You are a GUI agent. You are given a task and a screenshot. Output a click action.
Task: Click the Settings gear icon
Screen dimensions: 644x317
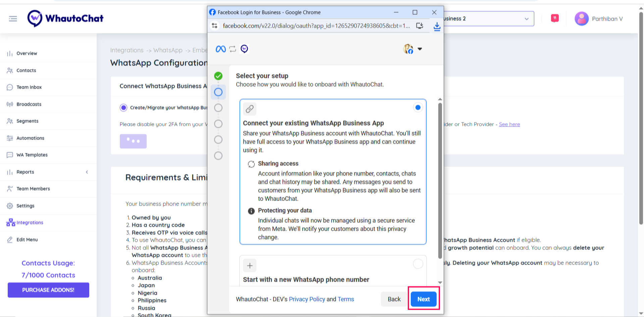coord(10,206)
